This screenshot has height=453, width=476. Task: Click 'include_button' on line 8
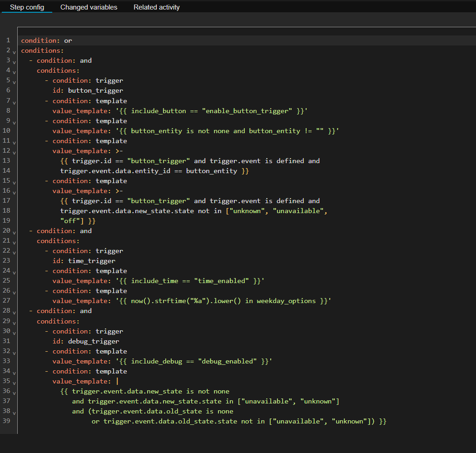(159, 111)
